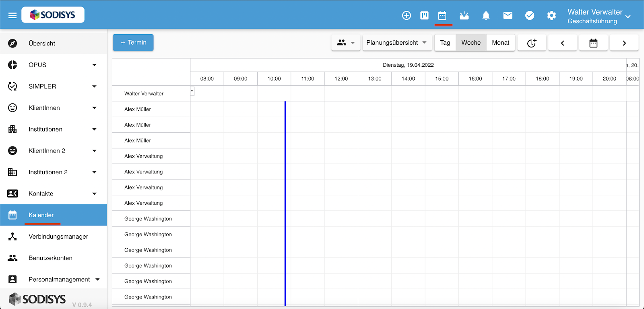The width and height of the screenshot is (644, 309).
Task: Create a new appointment with + Termin
Action: [133, 43]
